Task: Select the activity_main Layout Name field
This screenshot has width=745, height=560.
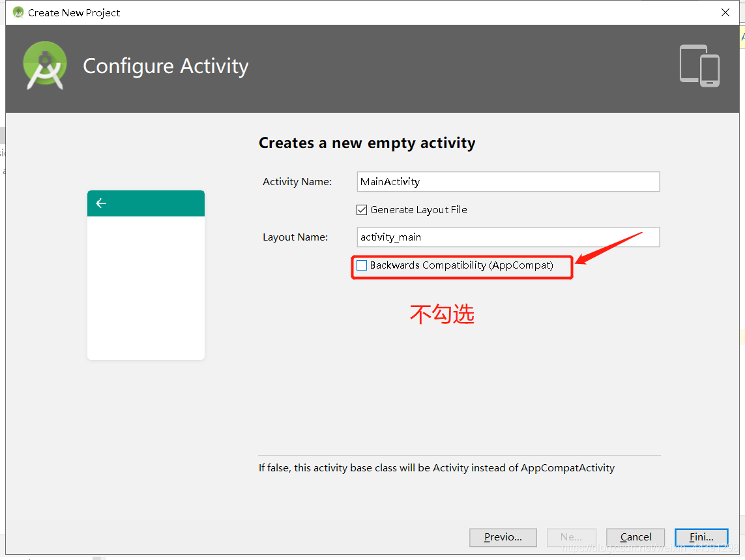Action: tap(508, 237)
